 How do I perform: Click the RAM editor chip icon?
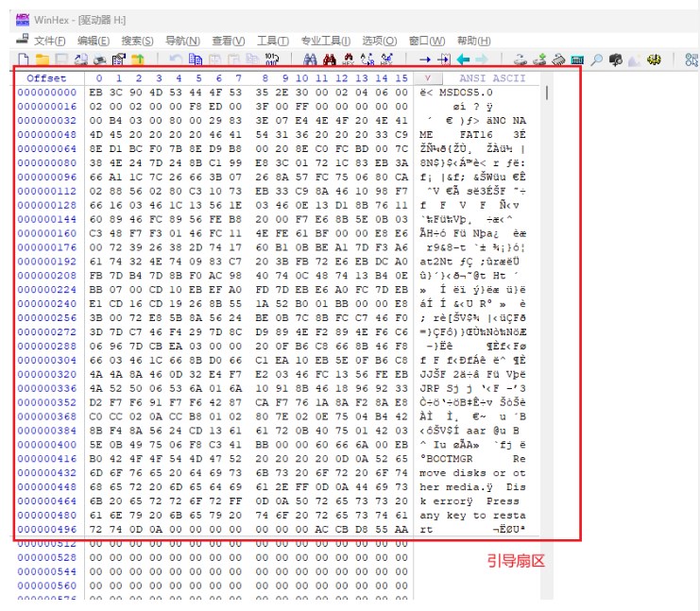click(577, 59)
